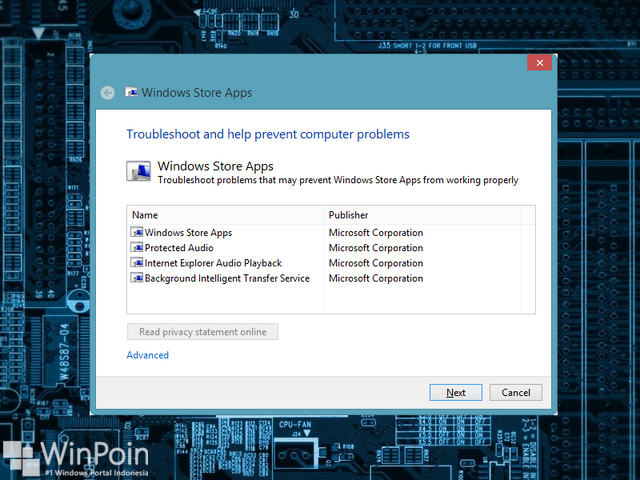Image resolution: width=640 pixels, height=480 pixels.
Task: Select 'Internet Explorer Audio Playback' list entry
Action: tap(213, 263)
